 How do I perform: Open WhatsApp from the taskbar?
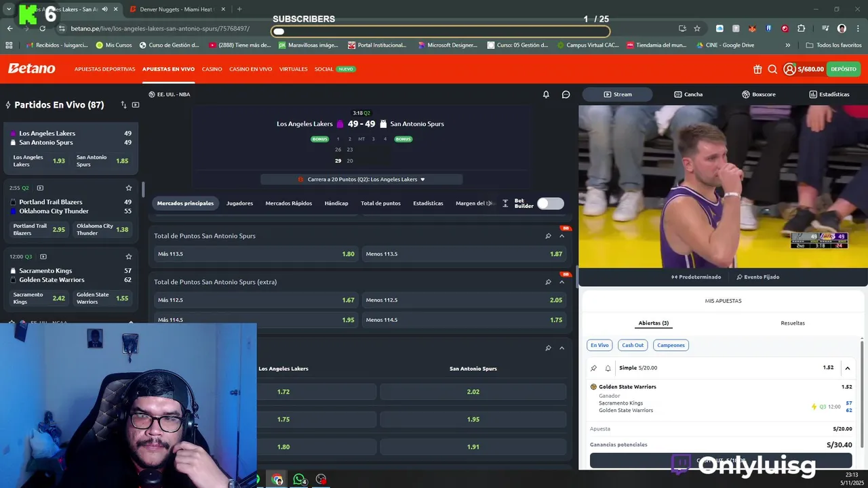tap(299, 479)
